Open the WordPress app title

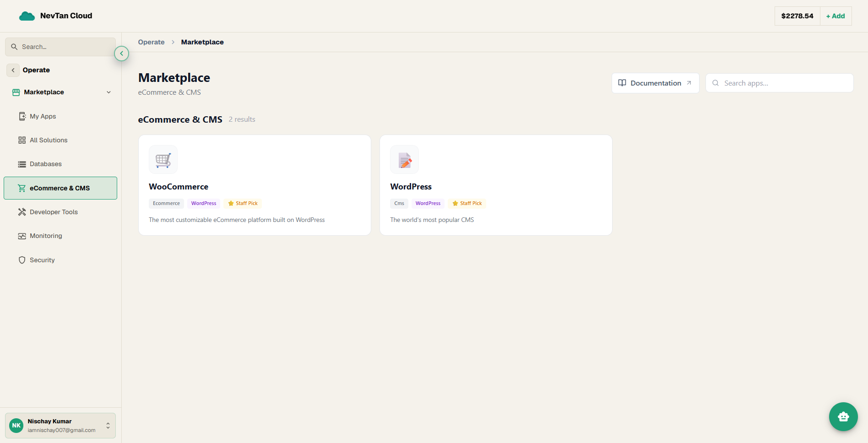[x=411, y=187]
